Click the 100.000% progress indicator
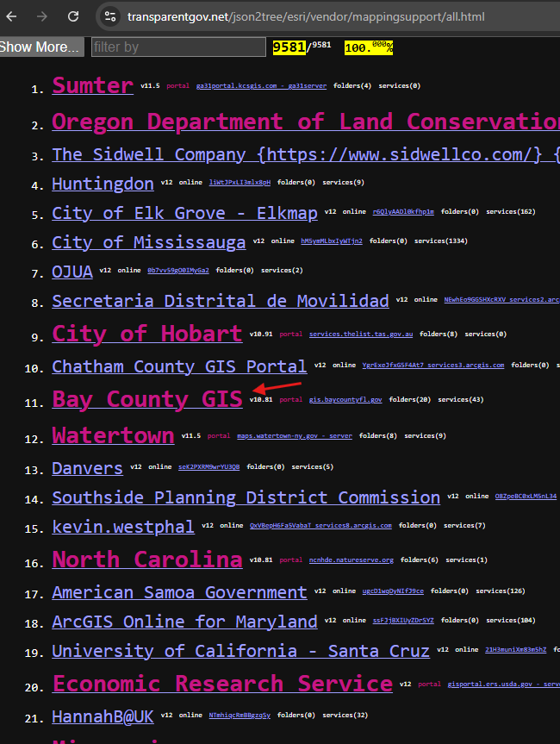The image size is (560, 744). [x=369, y=47]
